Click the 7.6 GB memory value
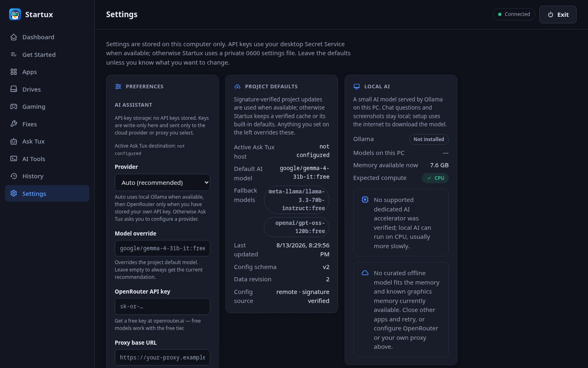588x368 pixels. 439,165
